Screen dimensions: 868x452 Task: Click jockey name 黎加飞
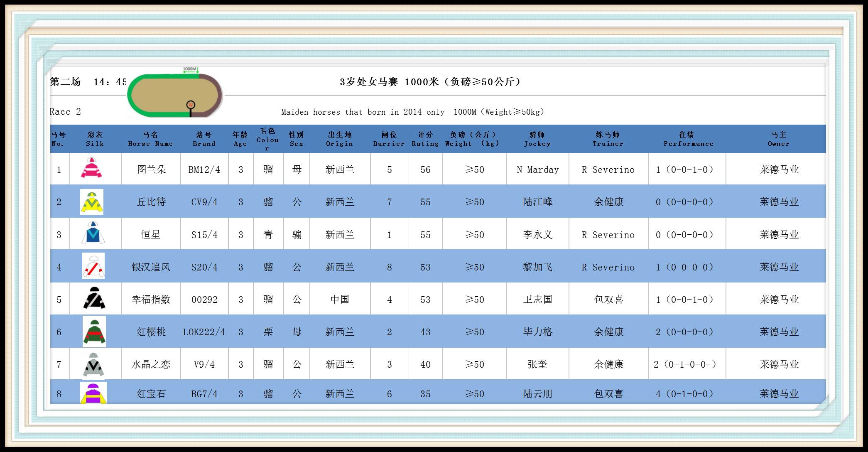[x=538, y=267]
